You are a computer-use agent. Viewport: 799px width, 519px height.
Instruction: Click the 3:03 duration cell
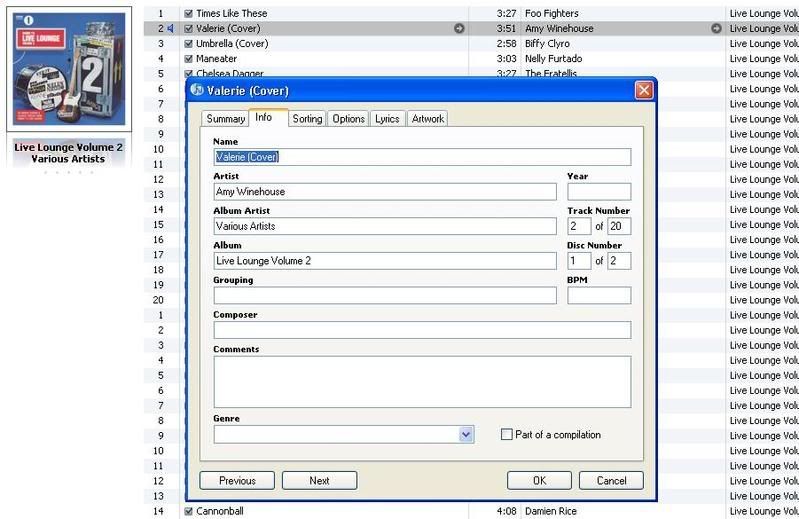coord(506,59)
